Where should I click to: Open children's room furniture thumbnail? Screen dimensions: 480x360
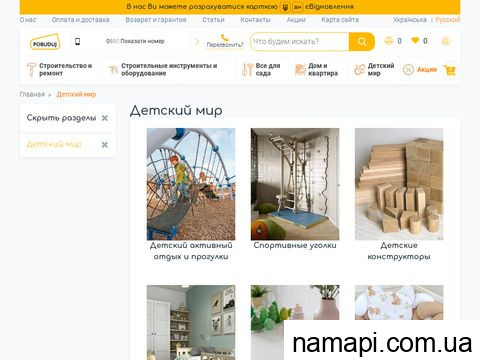[191, 322]
